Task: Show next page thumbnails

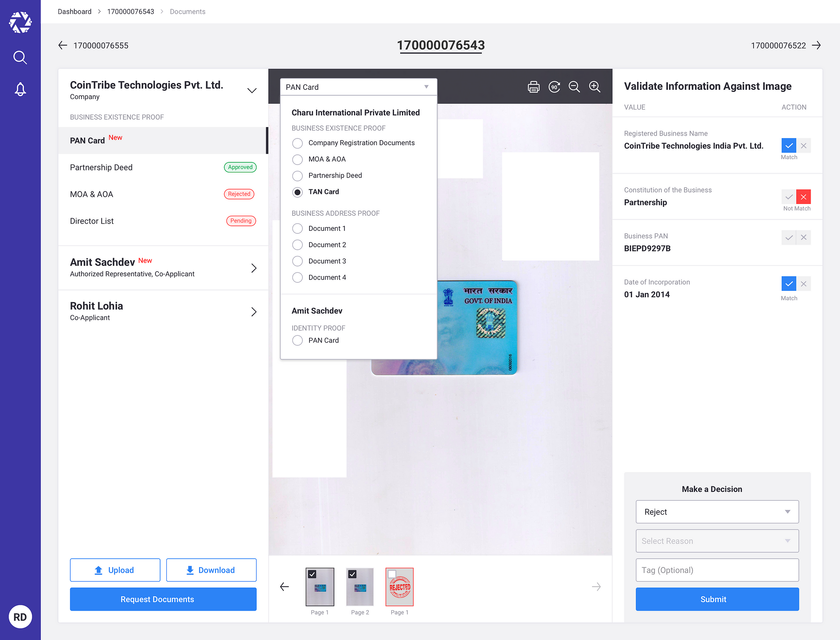Action: coord(596,587)
